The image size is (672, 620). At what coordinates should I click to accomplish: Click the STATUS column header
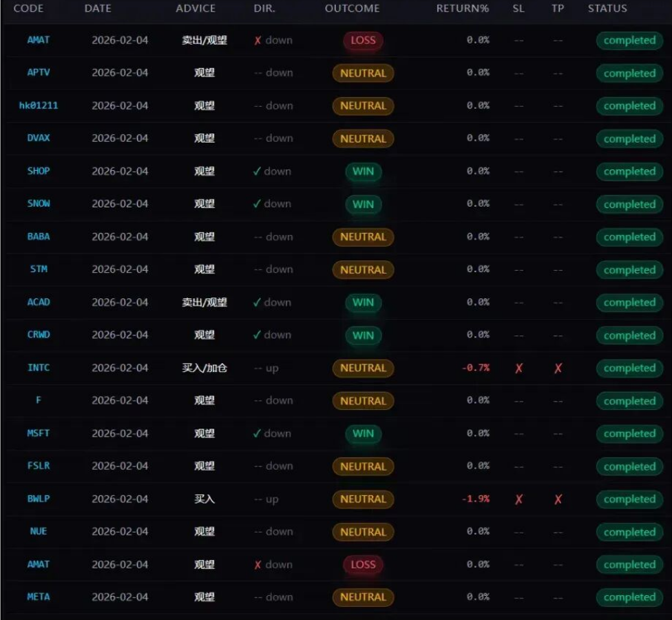607,9
